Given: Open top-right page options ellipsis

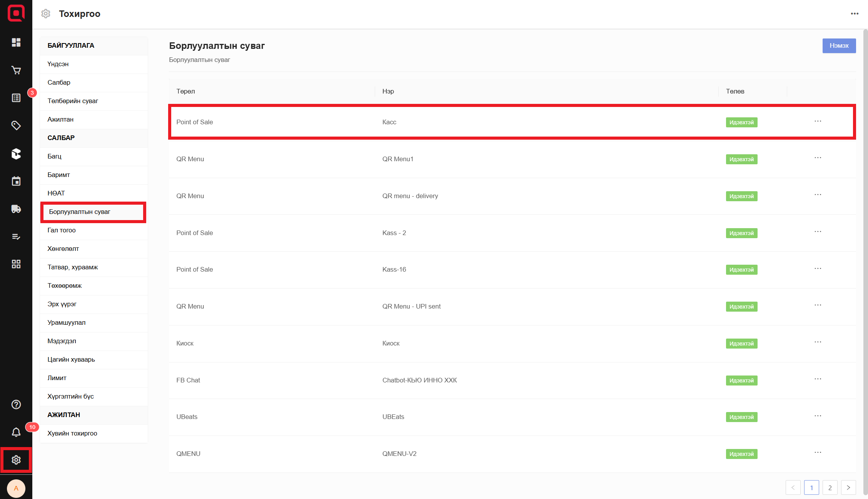Looking at the screenshot, I should [855, 14].
